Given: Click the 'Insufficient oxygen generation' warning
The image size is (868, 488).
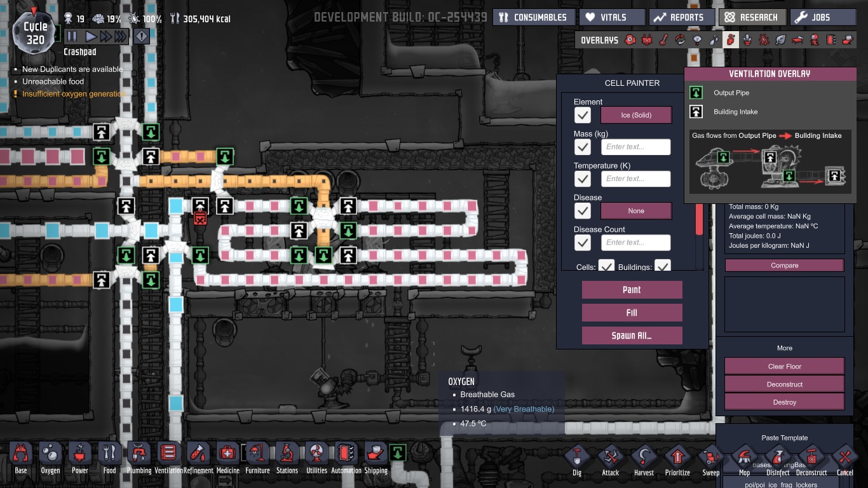Looking at the screenshot, I should [74, 94].
